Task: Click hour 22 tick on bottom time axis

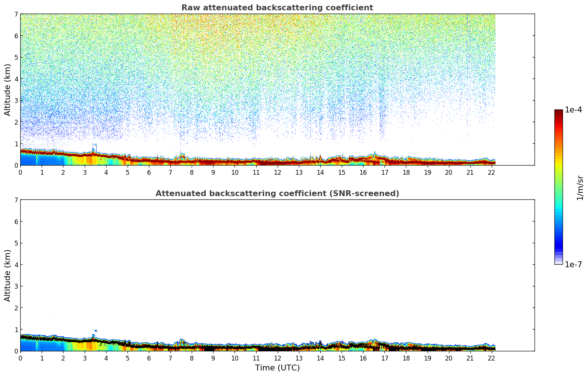Action: [x=491, y=358]
